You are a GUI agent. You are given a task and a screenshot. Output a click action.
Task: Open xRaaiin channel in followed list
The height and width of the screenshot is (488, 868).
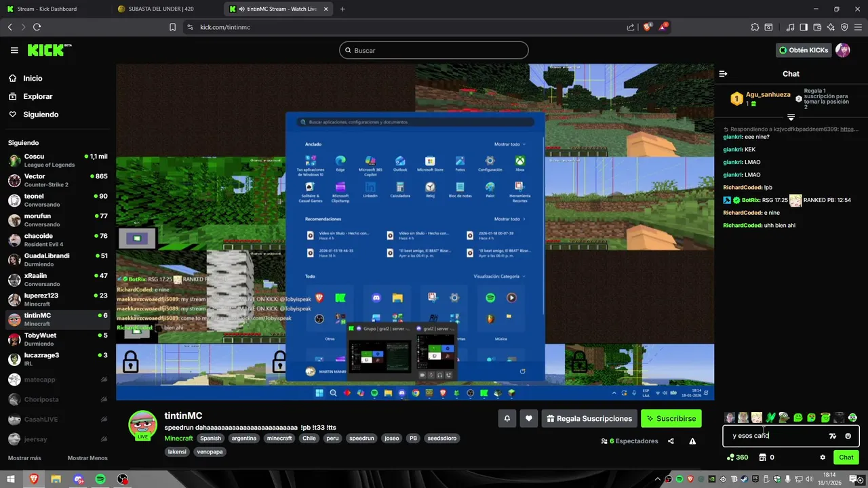coord(58,280)
